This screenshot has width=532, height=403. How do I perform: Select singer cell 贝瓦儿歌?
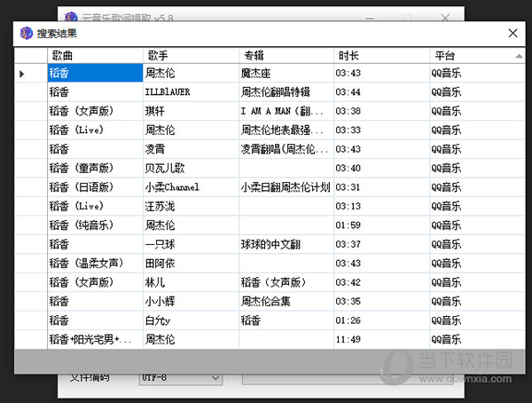coord(191,168)
